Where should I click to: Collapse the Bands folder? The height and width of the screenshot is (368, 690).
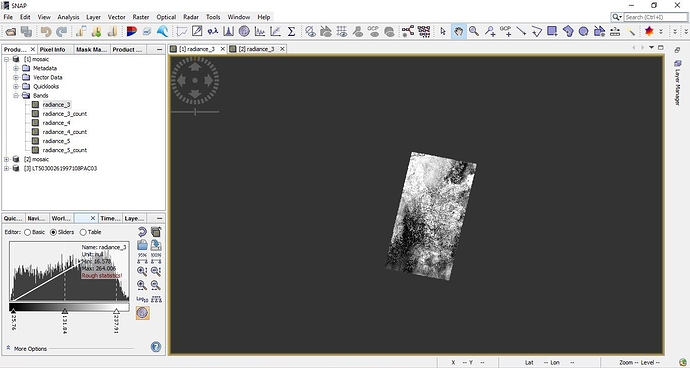(x=16, y=96)
